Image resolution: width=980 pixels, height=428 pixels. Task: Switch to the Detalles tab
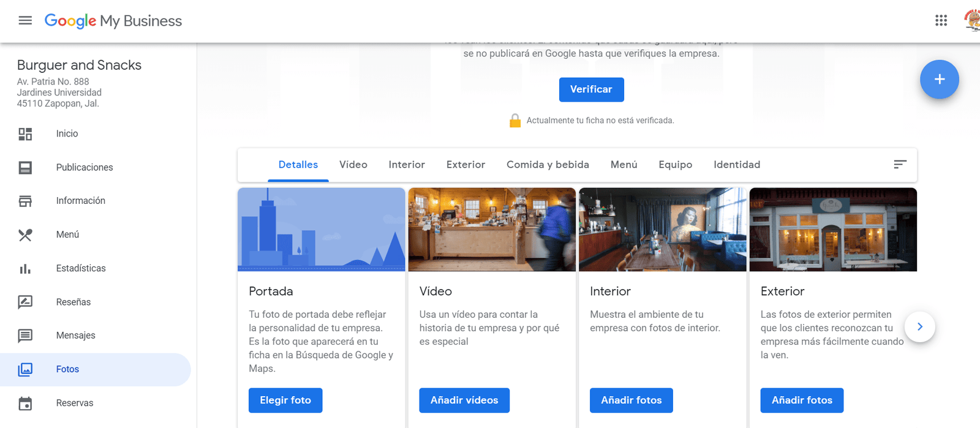click(x=298, y=165)
